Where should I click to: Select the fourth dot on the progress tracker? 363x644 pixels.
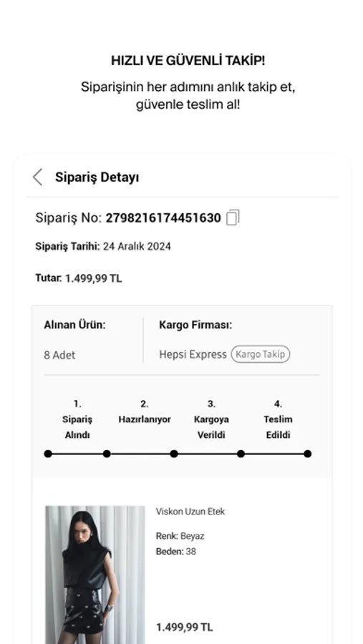click(x=241, y=454)
